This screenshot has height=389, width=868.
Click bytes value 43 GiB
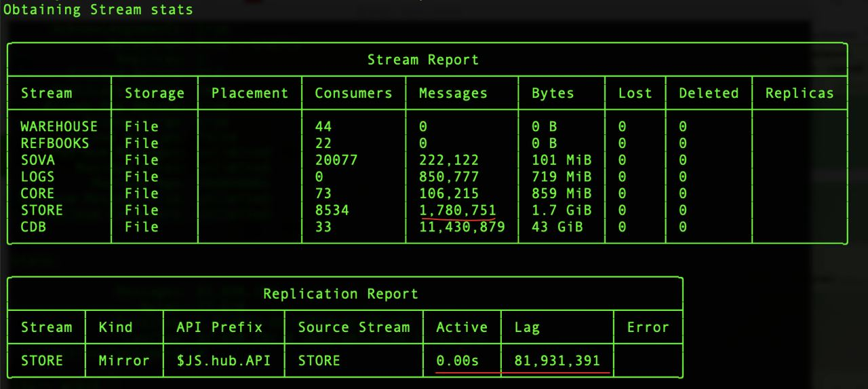pos(557,227)
